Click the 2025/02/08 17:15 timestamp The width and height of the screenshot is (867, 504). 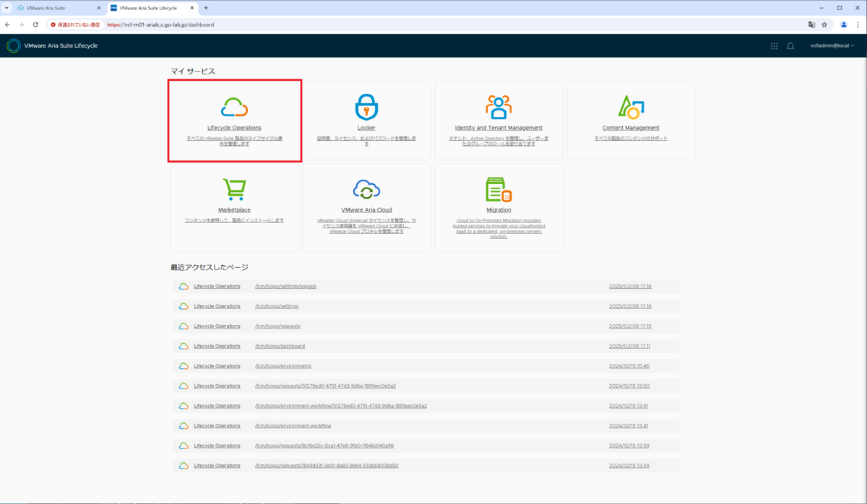tap(630, 326)
